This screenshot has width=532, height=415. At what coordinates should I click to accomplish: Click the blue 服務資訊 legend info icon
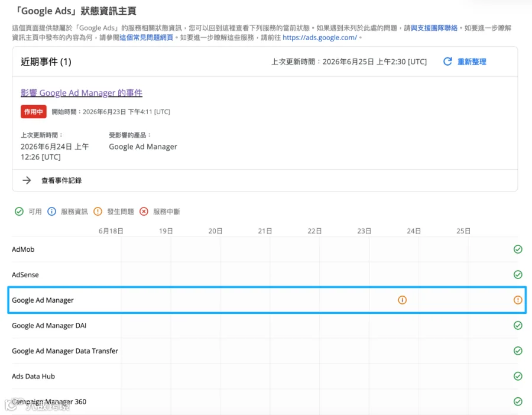(51, 212)
